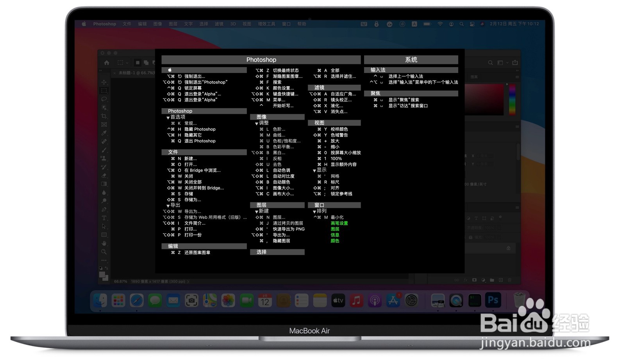Select the Horizontal Type tool
Image resolution: width=625 pixels, height=364 pixels.
104,218
